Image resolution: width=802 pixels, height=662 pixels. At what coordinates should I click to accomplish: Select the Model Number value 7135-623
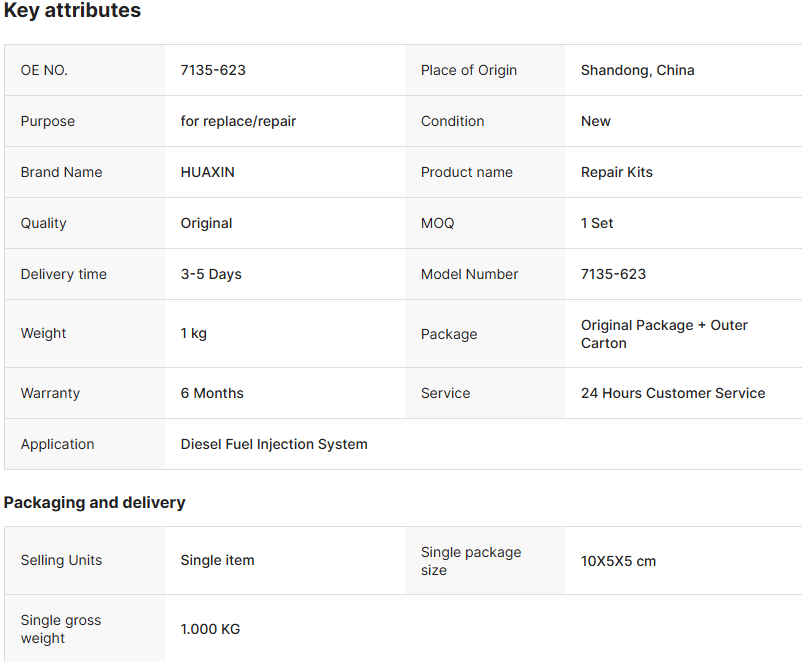(613, 274)
